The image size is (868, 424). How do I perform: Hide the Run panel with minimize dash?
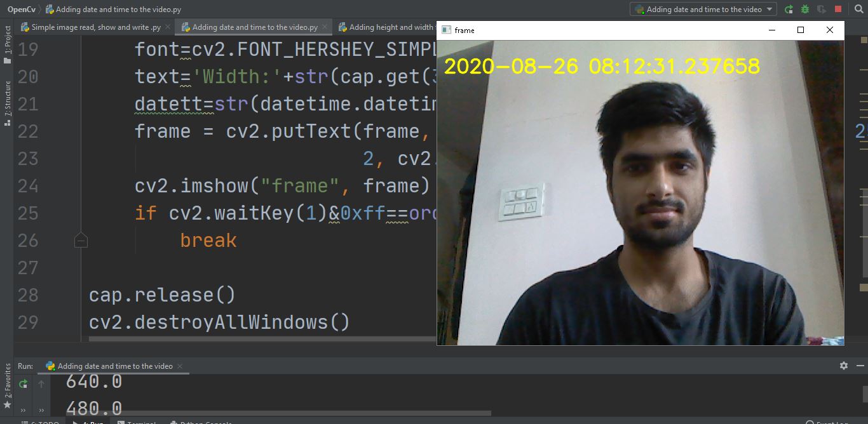tap(859, 366)
